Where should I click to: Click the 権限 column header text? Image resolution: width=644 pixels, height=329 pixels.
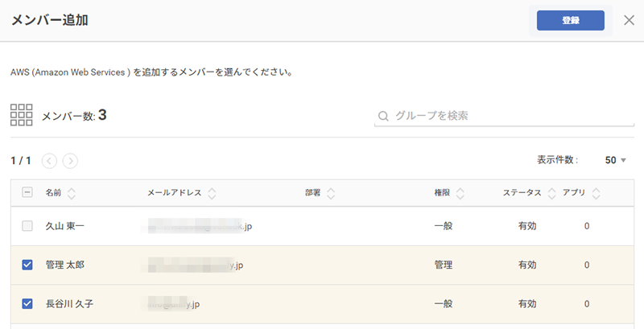click(442, 192)
